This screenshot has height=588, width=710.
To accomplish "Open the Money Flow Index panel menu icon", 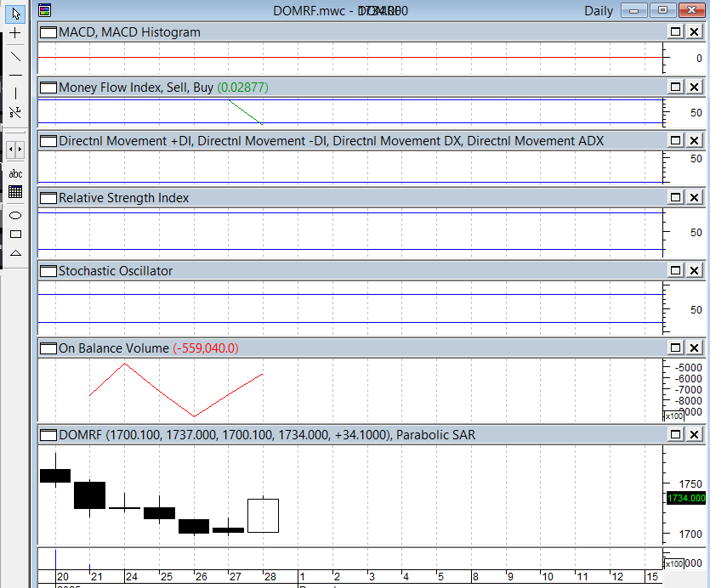I will 48,88.
